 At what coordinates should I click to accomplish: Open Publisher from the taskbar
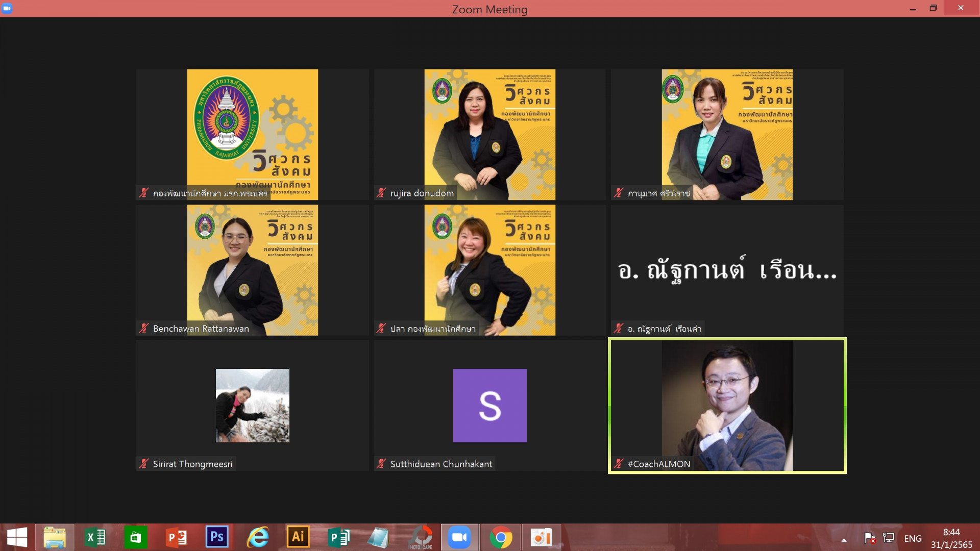[x=339, y=537]
